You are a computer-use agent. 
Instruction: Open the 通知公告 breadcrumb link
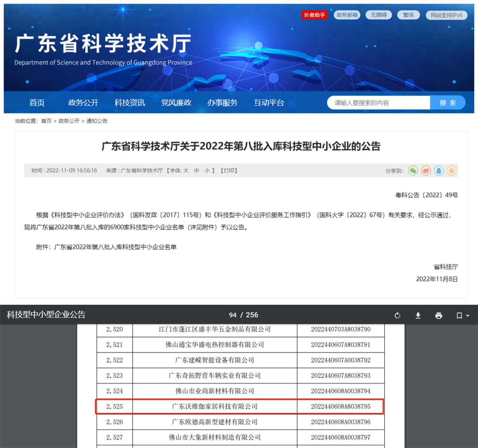click(97, 121)
